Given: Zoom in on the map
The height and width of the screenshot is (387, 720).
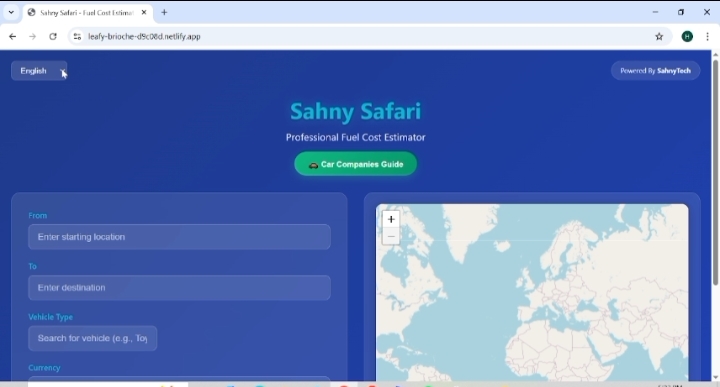Looking at the screenshot, I should pos(391,219).
